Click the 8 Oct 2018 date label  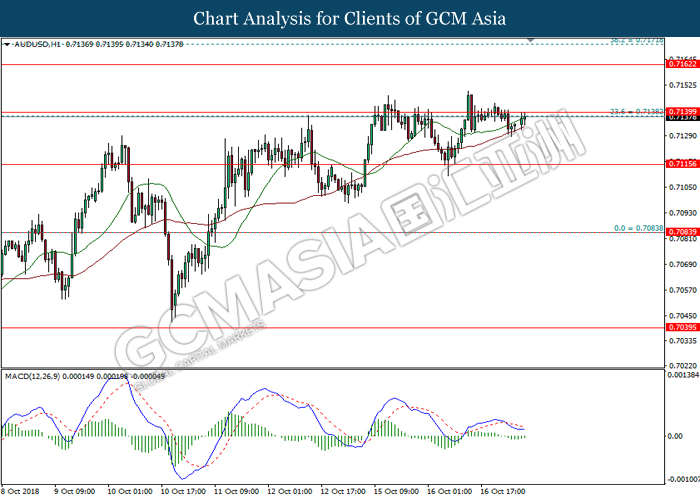(20, 492)
